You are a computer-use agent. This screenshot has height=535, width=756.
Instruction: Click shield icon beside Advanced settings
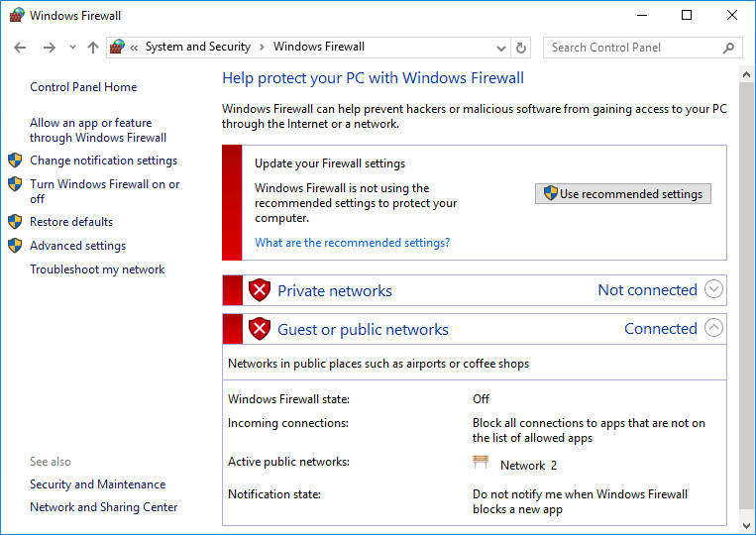[x=15, y=246]
